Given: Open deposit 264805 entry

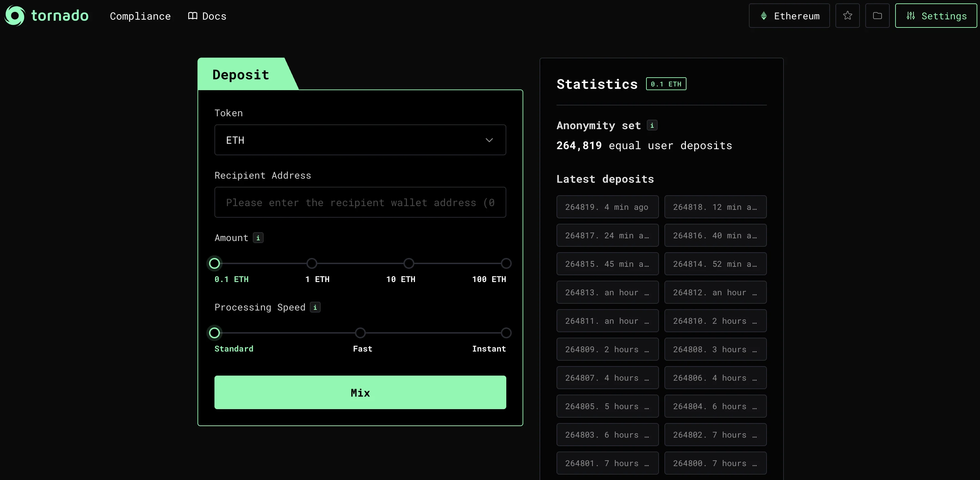Looking at the screenshot, I should click(x=607, y=406).
